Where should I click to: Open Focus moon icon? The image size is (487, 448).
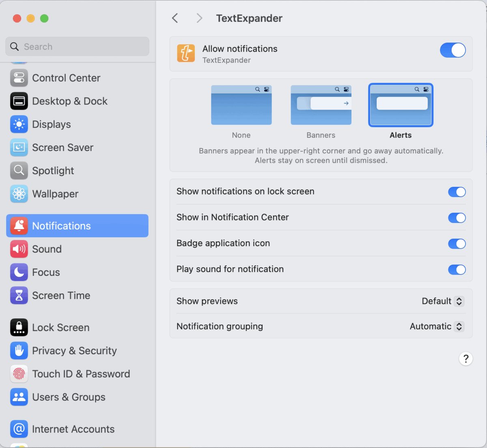[x=19, y=272]
